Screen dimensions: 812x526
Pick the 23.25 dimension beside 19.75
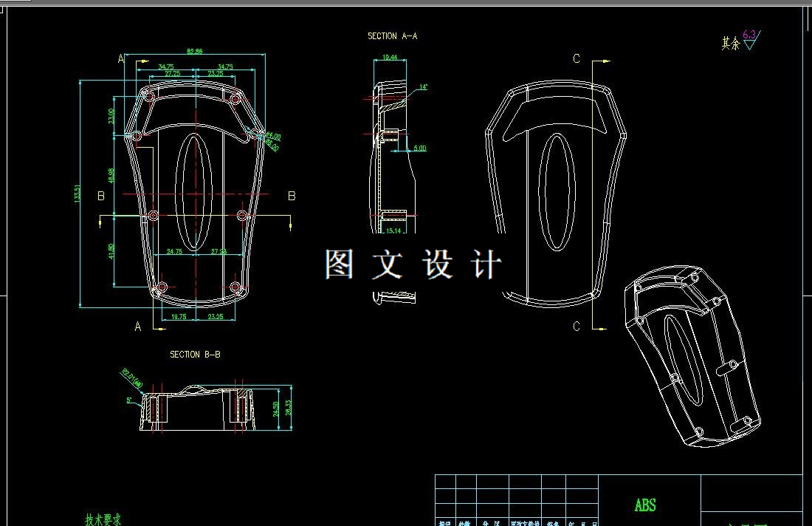point(216,317)
